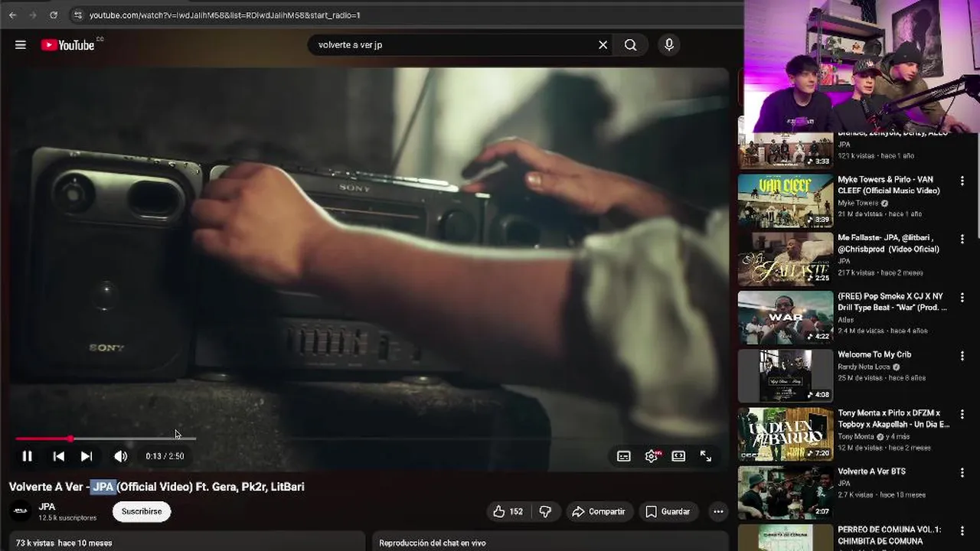Toggle subtitles on the player
This screenshot has width=980, height=551.
tap(624, 456)
